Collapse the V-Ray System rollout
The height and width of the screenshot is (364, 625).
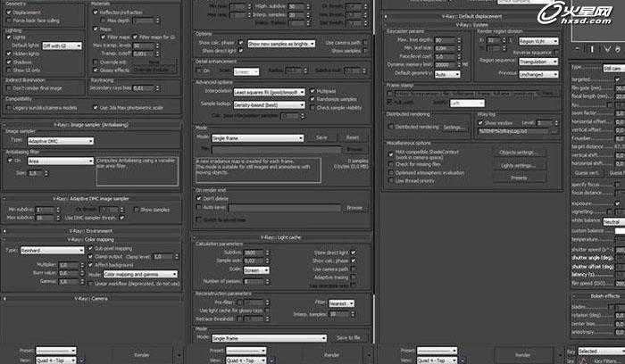tap(472, 25)
